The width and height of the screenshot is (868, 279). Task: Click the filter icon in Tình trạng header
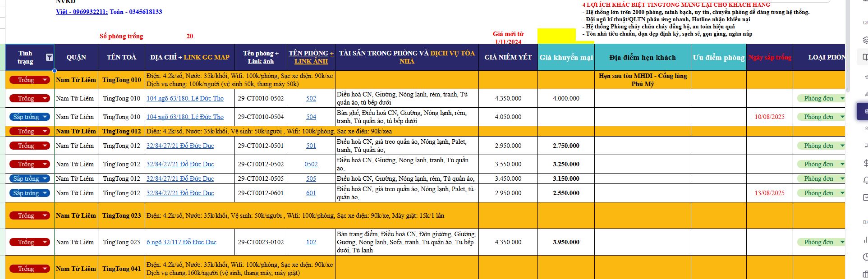click(x=50, y=57)
